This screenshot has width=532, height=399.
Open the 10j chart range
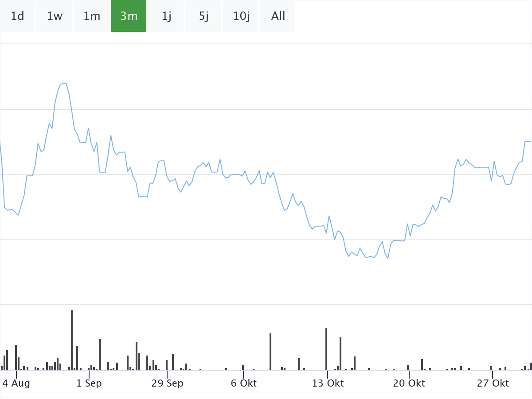(241, 16)
